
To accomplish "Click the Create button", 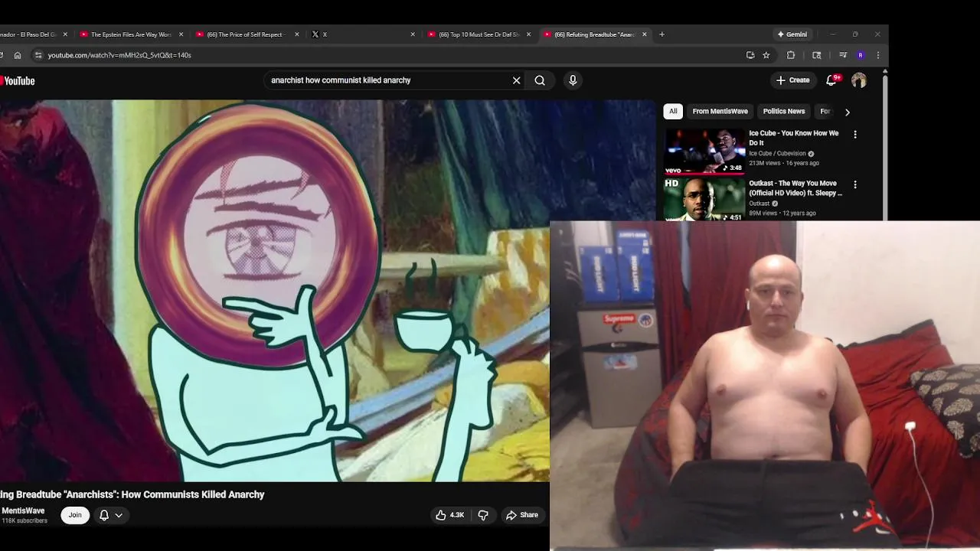I will pyautogui.click(x=792, y=80).
